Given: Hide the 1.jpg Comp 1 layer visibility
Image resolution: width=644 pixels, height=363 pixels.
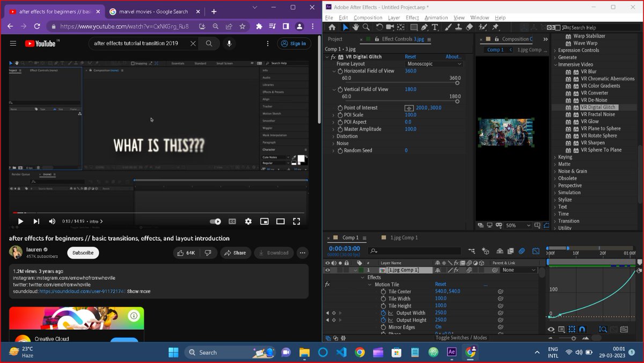Looking at the screenshot, I should (327, 270).
